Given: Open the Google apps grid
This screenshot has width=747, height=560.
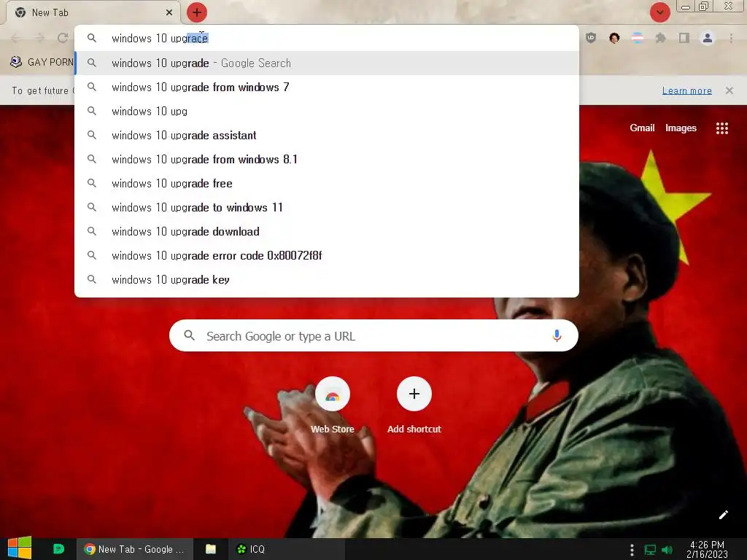Looking at the screenshot, I should click(721, 128).
